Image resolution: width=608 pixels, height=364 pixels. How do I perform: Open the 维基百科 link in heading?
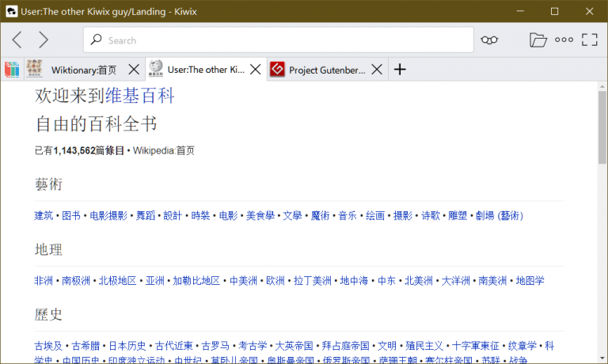click(x=140, y=96)
